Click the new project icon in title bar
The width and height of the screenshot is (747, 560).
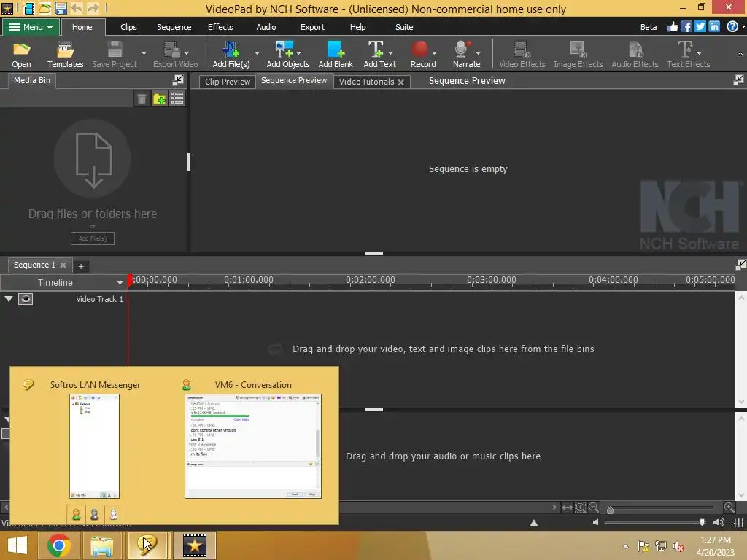29,8
